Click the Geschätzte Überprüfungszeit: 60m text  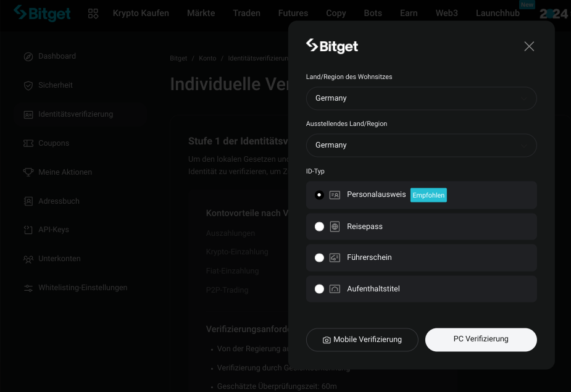click(x=277, y=386)
